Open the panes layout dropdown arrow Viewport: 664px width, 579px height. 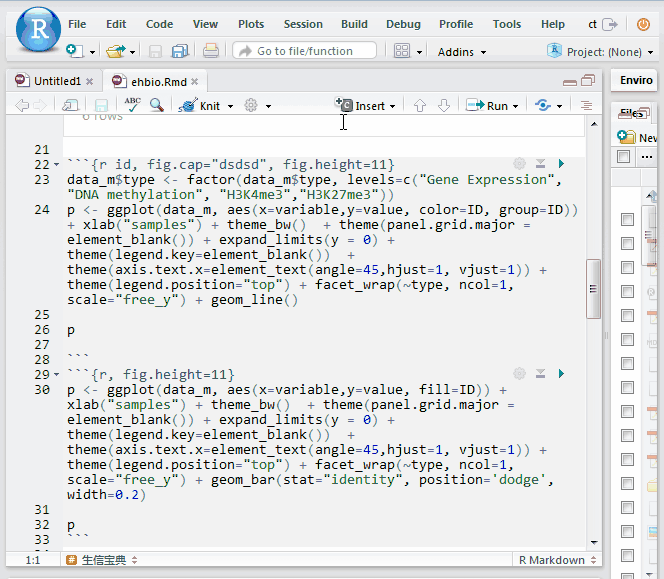pyautogui.click(x=419, y=53)
